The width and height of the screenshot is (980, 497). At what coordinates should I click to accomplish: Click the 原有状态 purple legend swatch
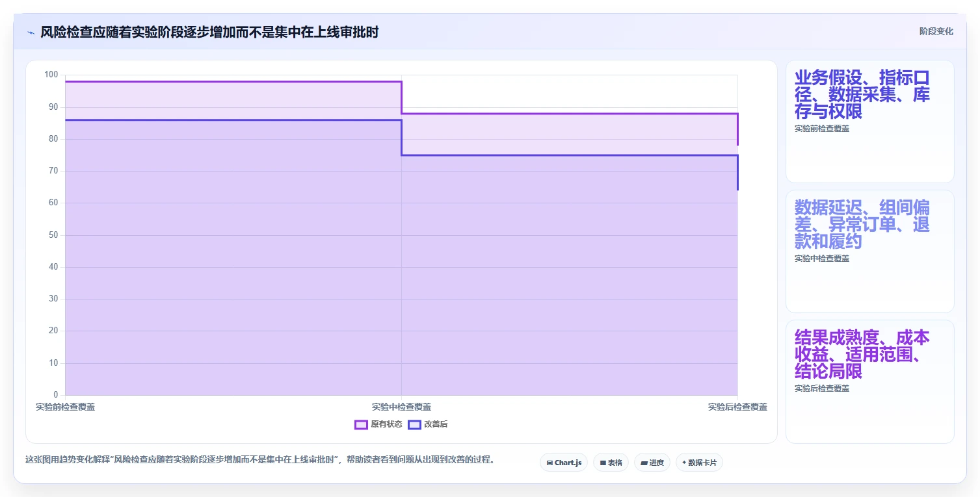point(361,425)
